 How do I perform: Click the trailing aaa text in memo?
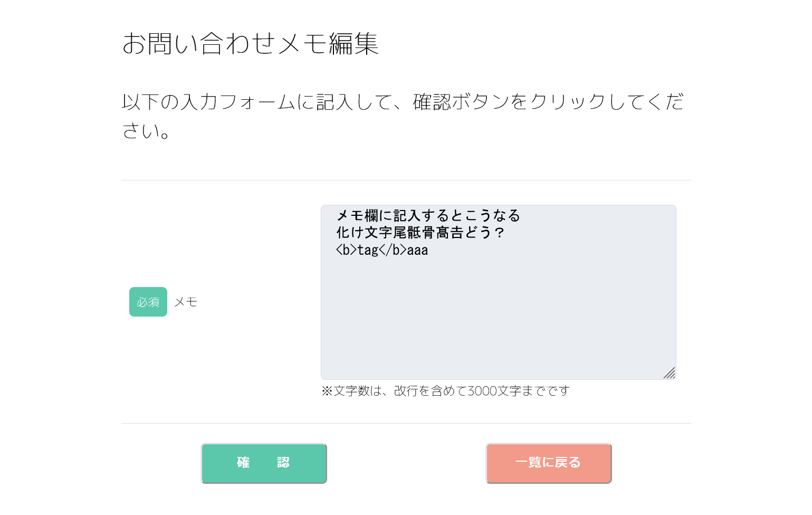coord(417,250)
